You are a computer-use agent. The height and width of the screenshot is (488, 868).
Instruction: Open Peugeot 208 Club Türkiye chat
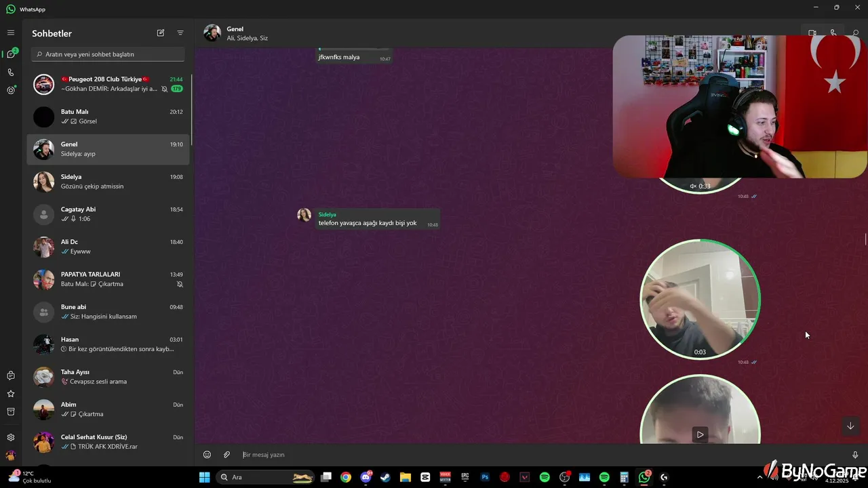[108, 84]
